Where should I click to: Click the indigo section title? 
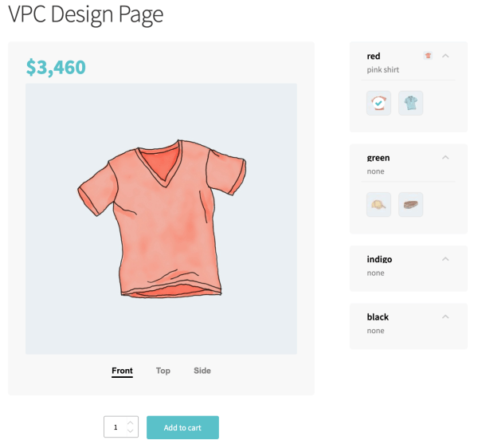379,259
